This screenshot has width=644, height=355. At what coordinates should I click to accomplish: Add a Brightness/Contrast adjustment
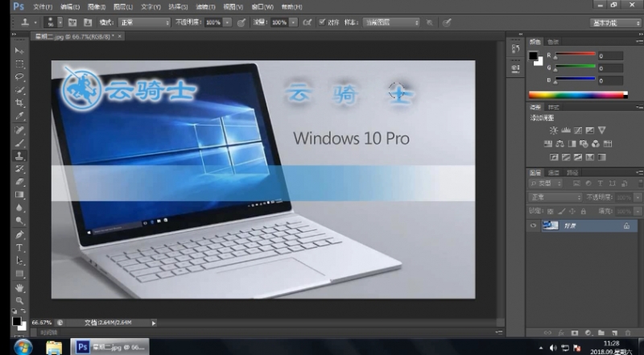click(x=554, y=130)
